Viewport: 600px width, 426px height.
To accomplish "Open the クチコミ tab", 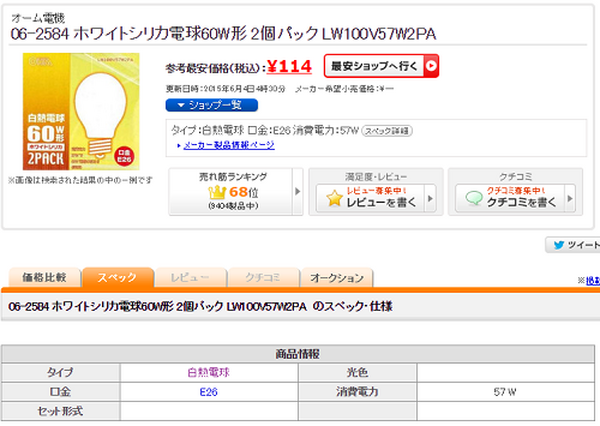I will point(263,277).
